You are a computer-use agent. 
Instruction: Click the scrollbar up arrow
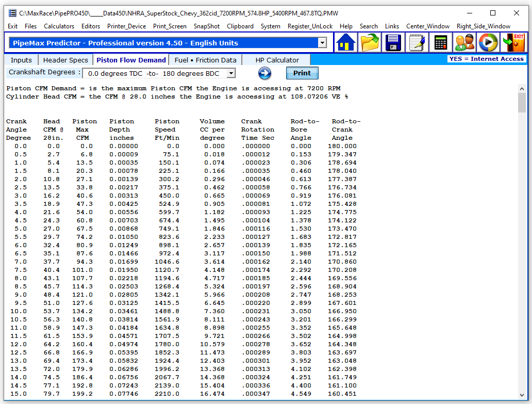pyautogui.click(x=522, y=88)
